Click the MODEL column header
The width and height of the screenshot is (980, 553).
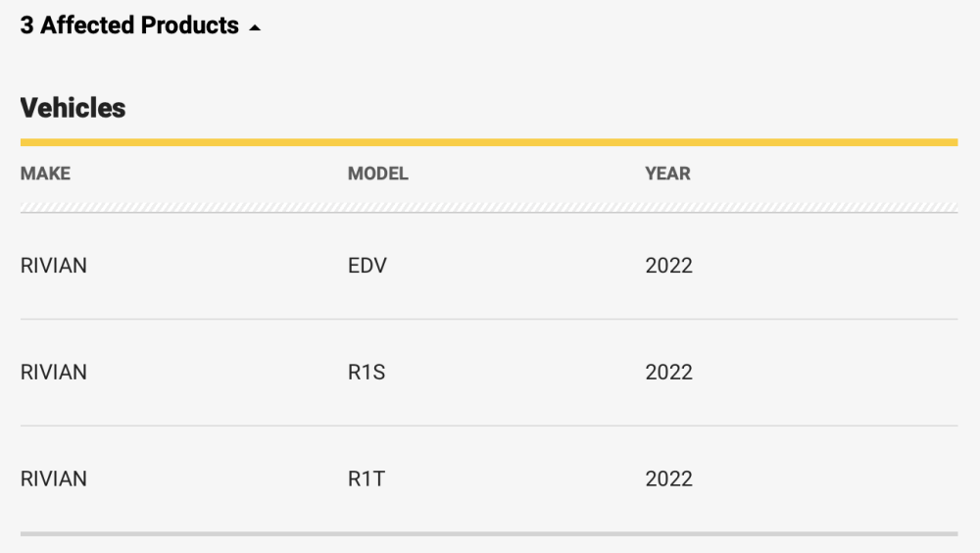[x=377, y=174]
